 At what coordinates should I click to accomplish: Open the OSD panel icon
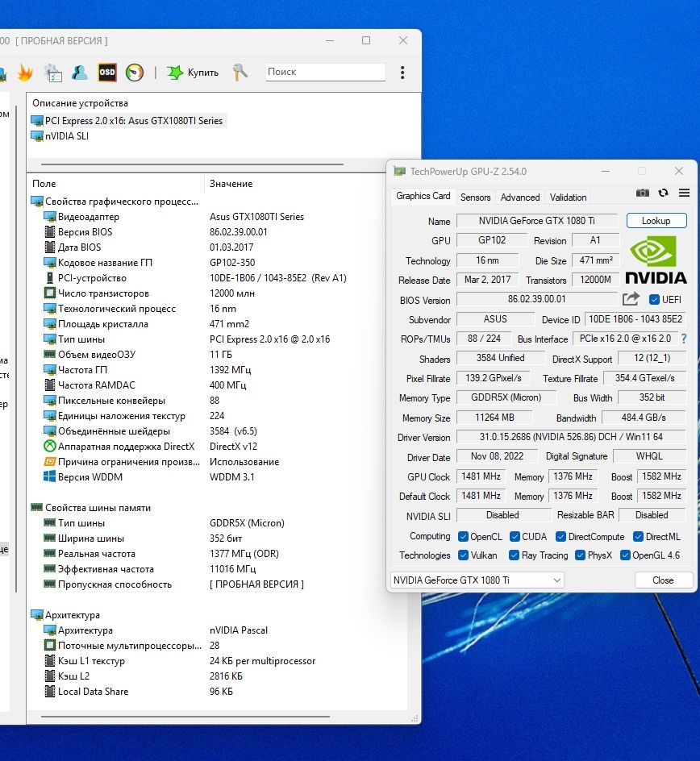point(106,73)
